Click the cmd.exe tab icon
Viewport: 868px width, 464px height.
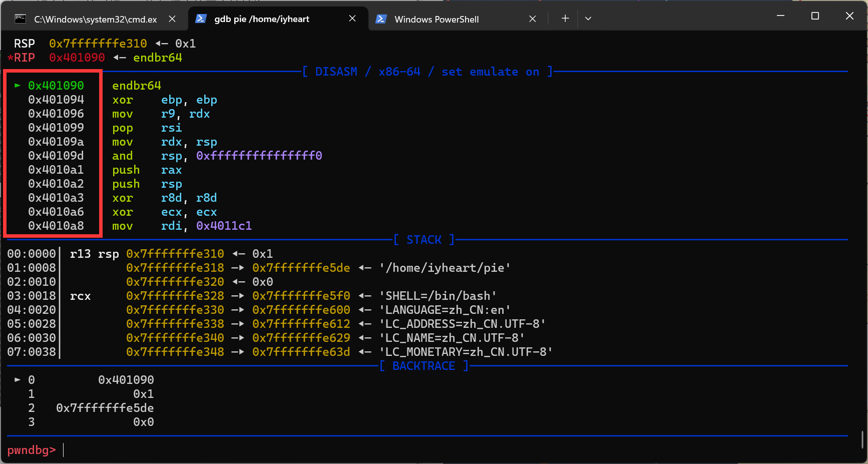point(21,19)
